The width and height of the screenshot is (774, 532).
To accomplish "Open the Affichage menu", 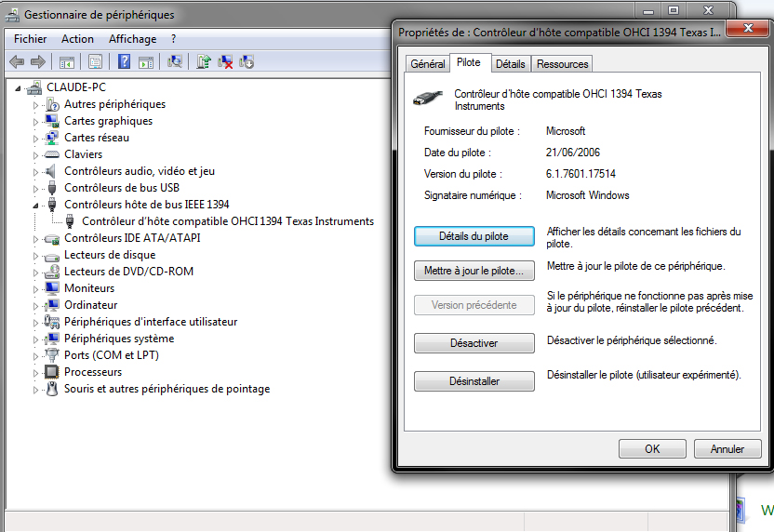I will tap(132, 39).
